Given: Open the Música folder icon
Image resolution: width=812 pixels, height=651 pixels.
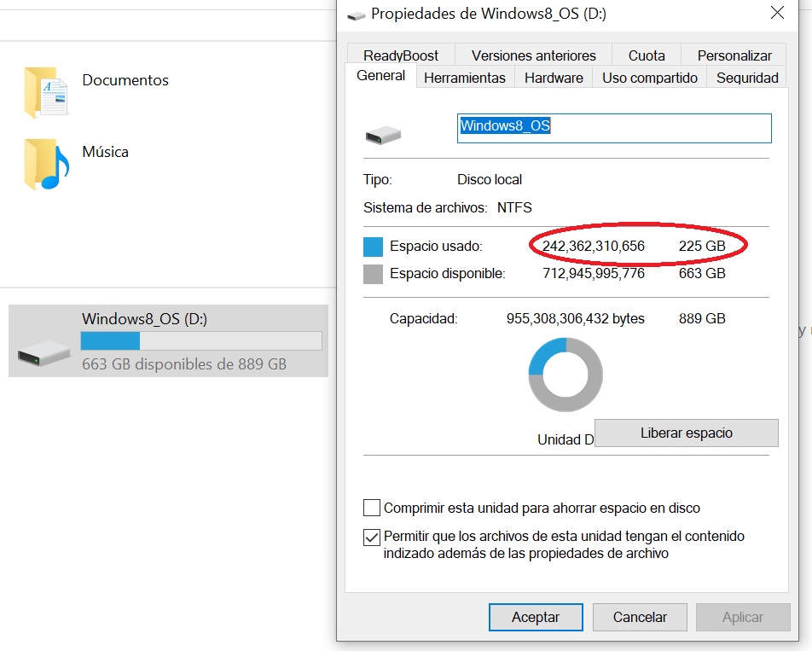Looking at the screenshot, I should 45,164.
